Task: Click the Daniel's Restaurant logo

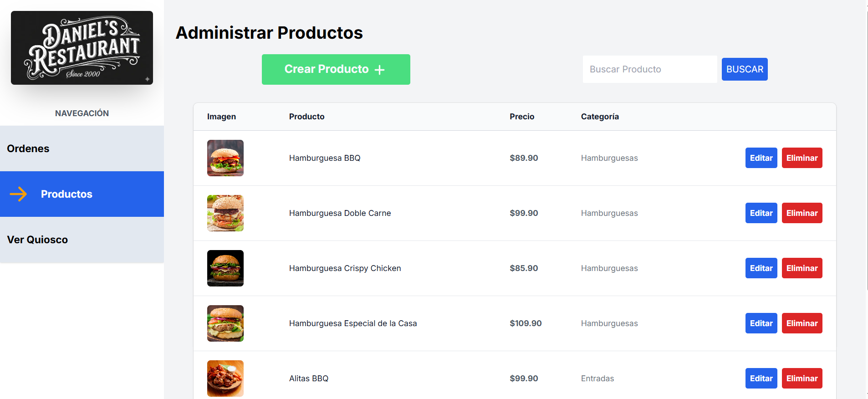Action: (x=82, y=48)
